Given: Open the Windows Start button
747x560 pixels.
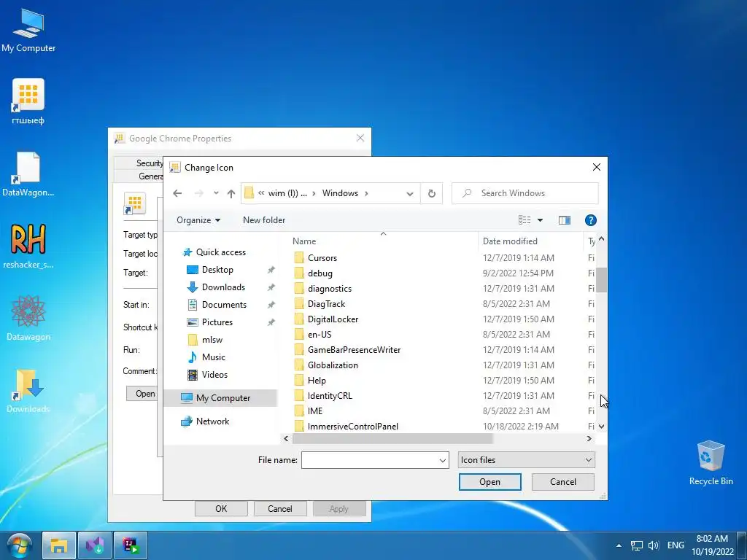Looking at the screenshot, I should (19, 547).
